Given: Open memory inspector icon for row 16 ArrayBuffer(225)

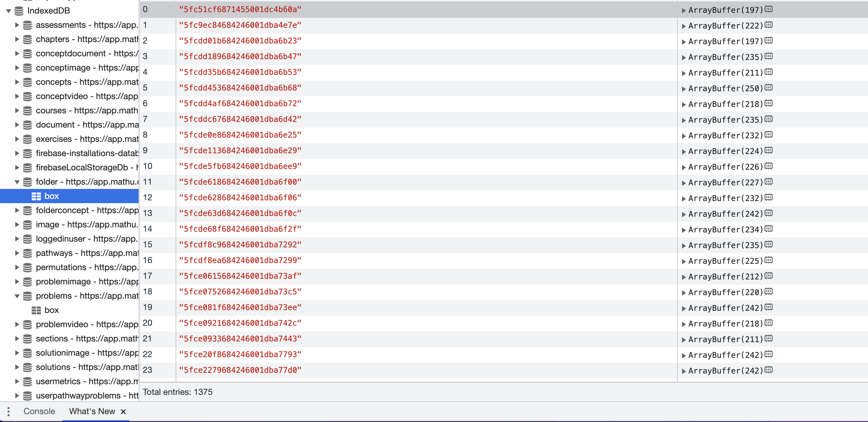Looking at the screenshot, I should click(769, 260).
